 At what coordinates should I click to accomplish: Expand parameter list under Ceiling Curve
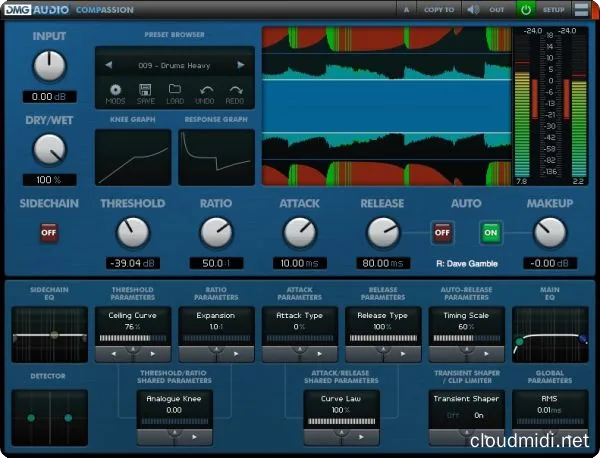(133, 350)
